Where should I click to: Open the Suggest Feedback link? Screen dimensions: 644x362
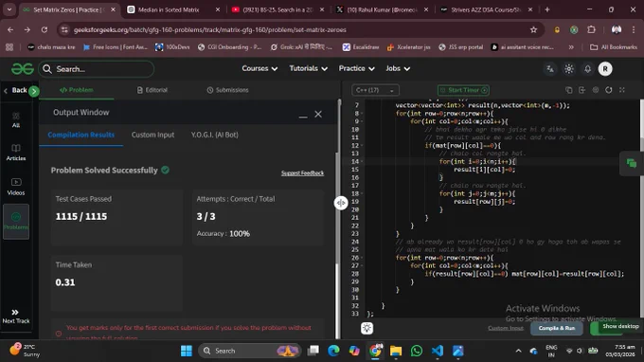[302, 173]
